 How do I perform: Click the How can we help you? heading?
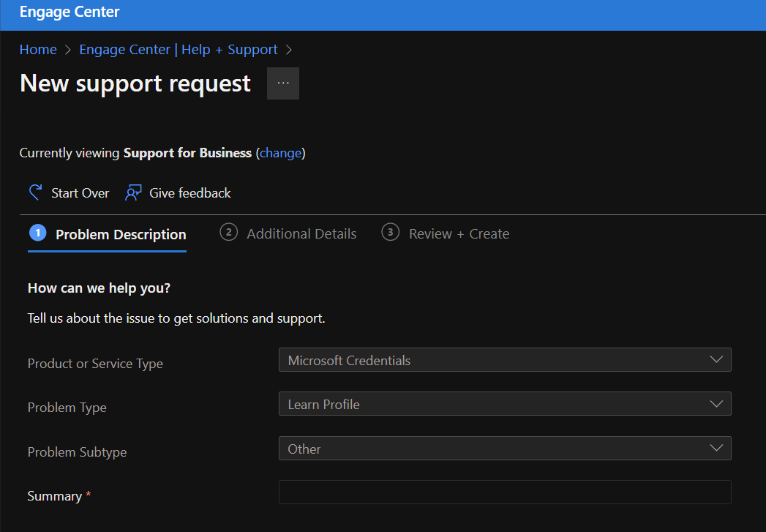99,288
